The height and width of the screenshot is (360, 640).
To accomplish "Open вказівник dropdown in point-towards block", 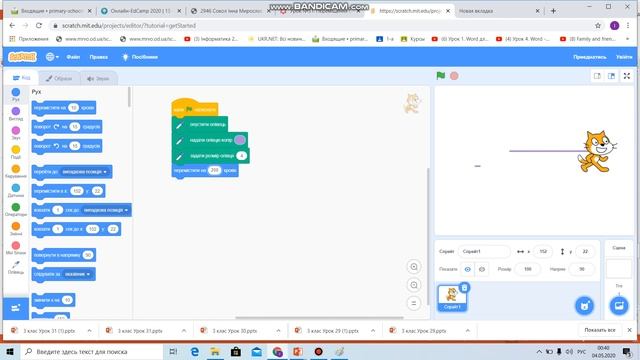I will point(78,274).
